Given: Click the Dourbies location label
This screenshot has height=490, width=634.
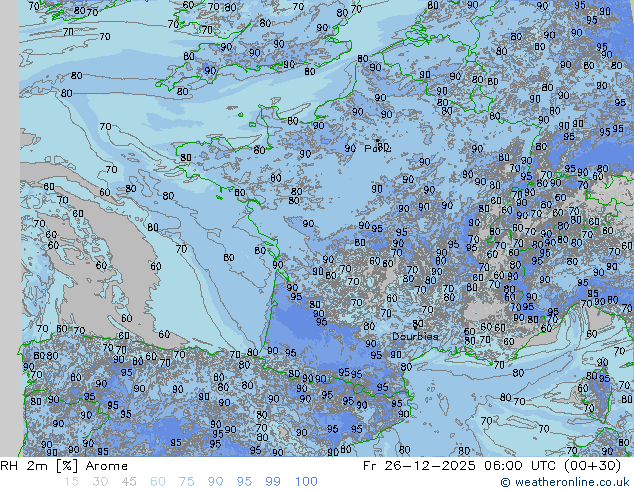Looking at the screenshot, I should 415,336.
